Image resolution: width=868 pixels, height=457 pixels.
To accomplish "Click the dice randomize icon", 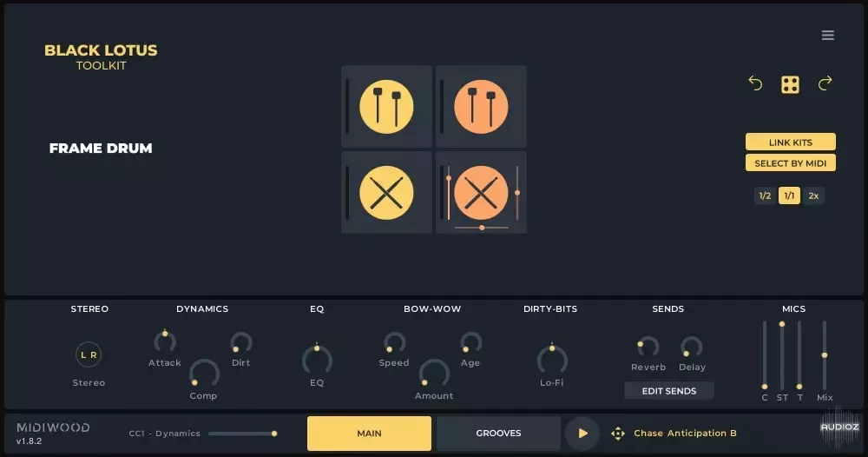I will [x=790, y=84].
